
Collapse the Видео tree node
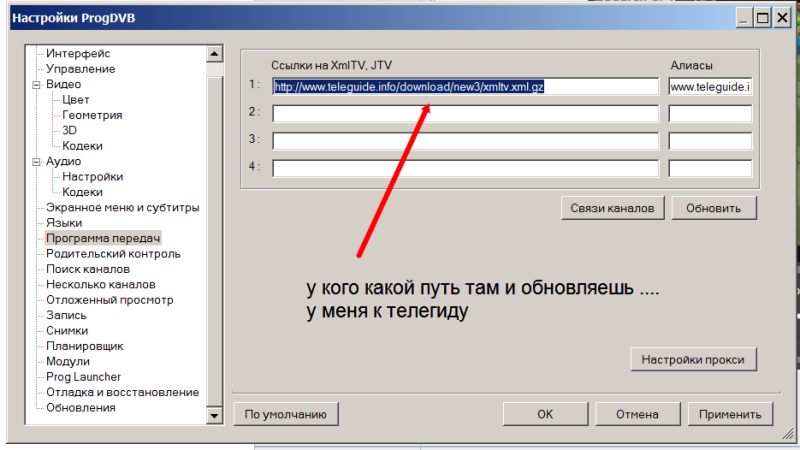click(38, 85)
